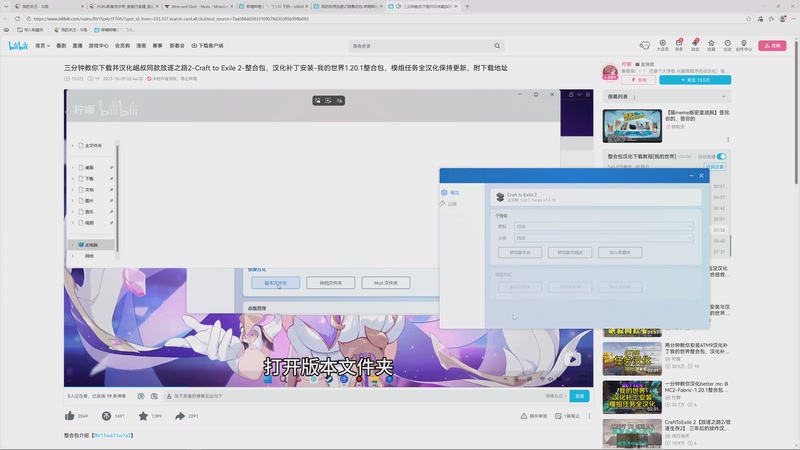Go to 直播 section
800x450 pixels.
(x=77, y=46)
